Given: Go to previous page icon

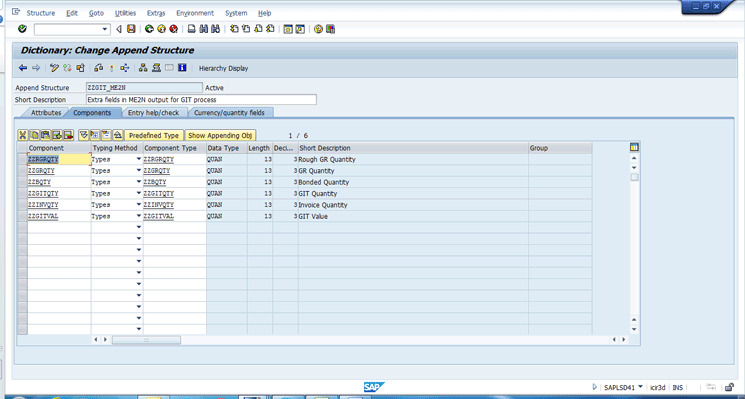Looking at the screenshot, I should [246, 29].
